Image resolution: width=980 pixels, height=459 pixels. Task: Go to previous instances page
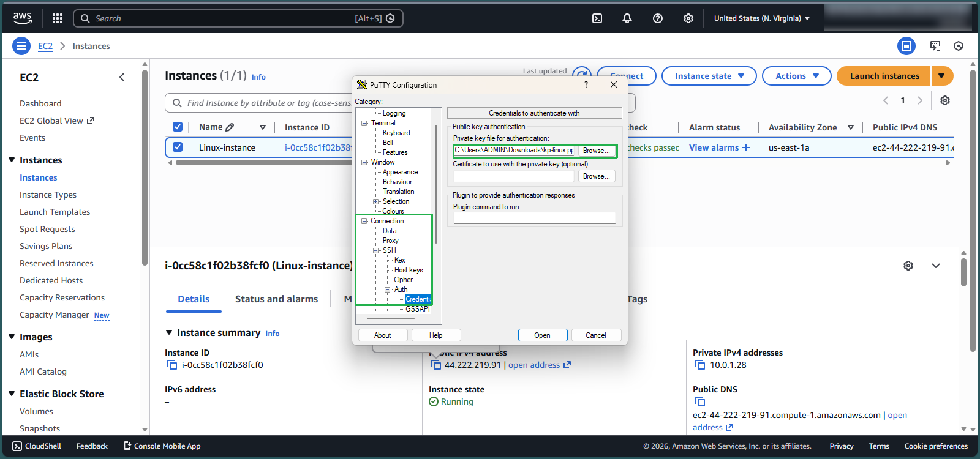[886, 100]
